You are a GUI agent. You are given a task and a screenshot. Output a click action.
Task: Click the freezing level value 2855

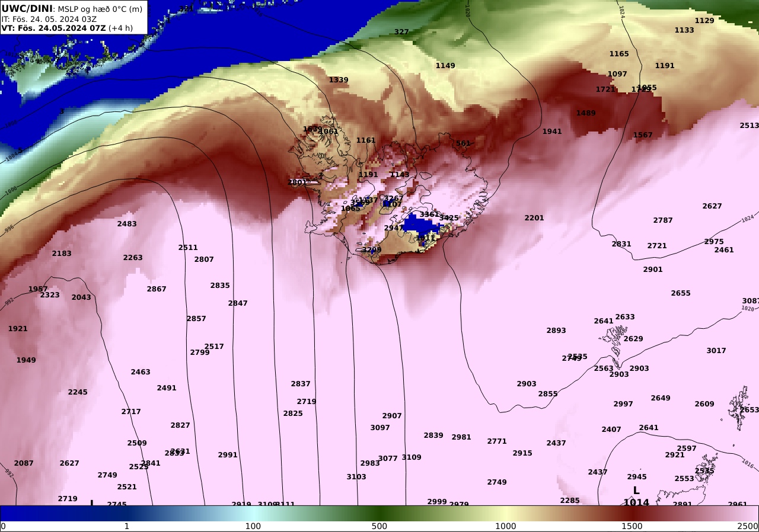click(x=548, y=394)
